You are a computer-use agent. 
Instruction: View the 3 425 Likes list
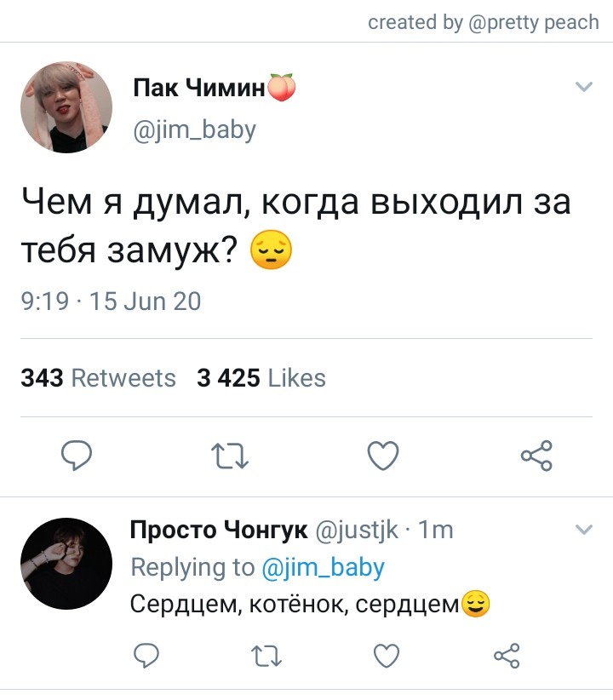(x=261, y=378)
